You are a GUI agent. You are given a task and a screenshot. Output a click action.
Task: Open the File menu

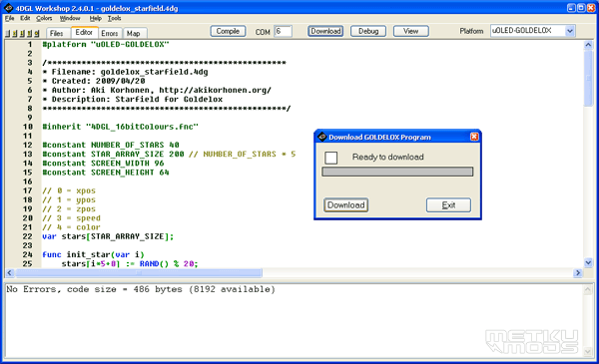[10, 18]
